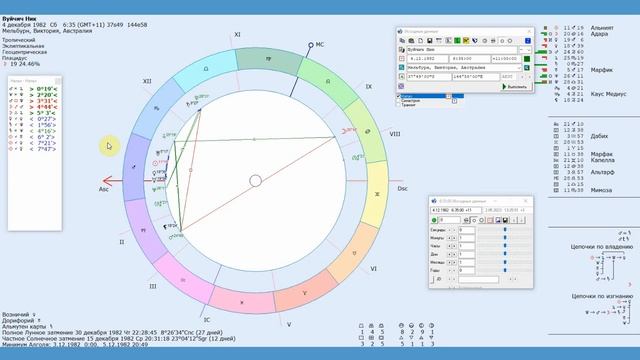
Task: Click the purple icon left of the Выполнить button
Action: coord(401,87)
